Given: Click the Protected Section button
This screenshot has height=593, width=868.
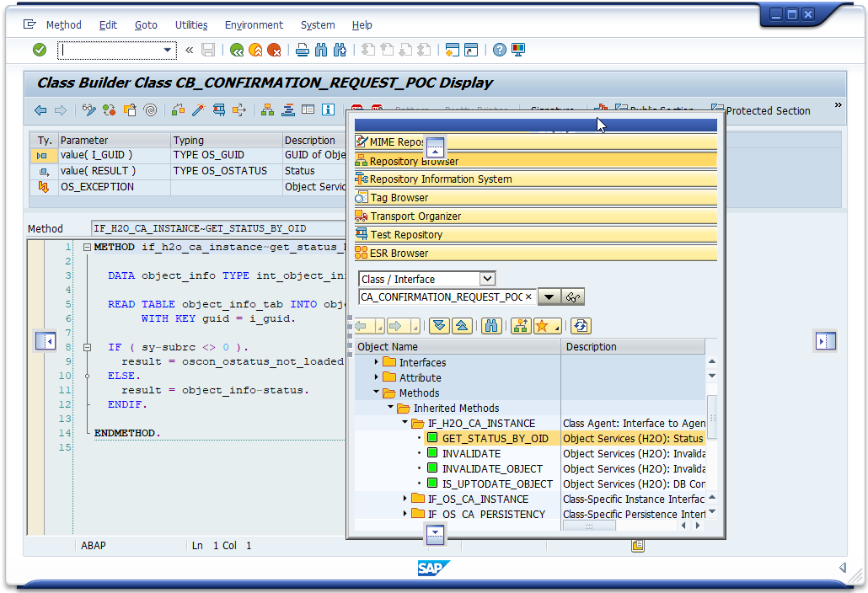Looking at the screenshot, I should tap(761, 110).
